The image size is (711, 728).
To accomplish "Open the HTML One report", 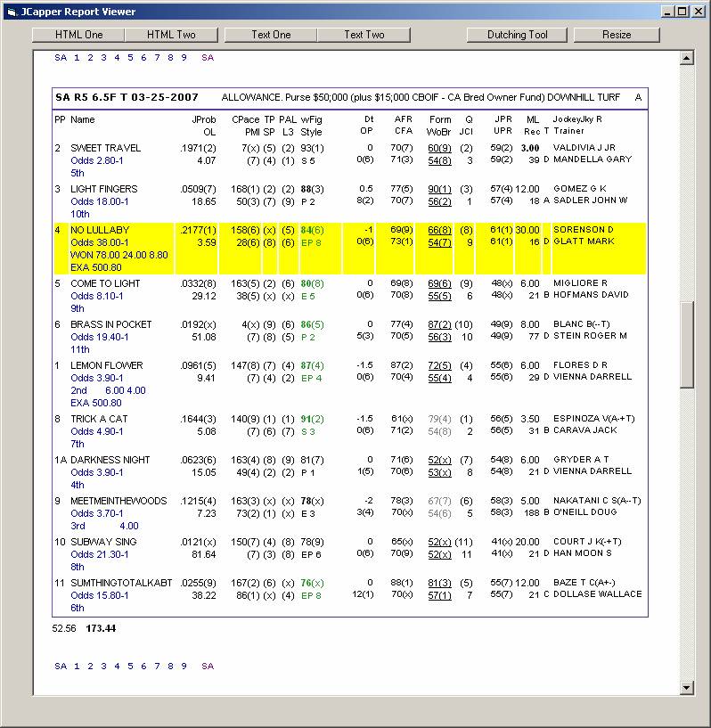I will tap(78, 35).
